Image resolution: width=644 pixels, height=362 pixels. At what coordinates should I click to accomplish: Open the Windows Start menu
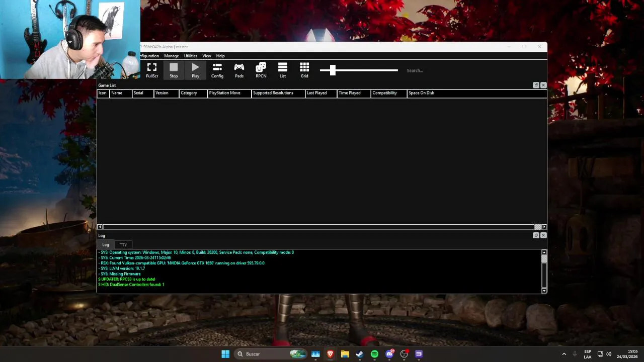tap(225, 354)
